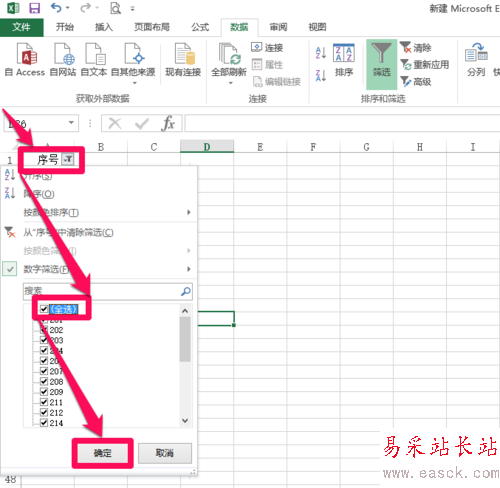Viewport: 500px width, 488px height.
Task: Clear filter from 序号 menu item
Action: point(100,232)
